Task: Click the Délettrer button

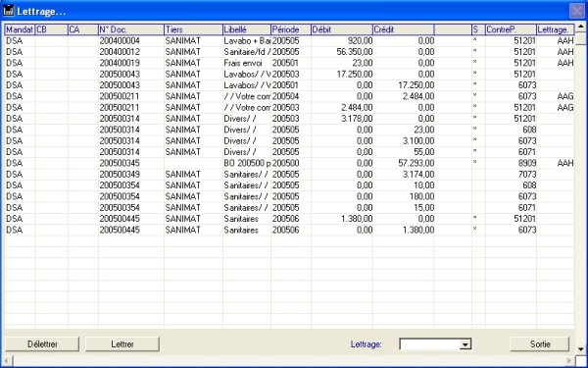Action: click(42, 344)
